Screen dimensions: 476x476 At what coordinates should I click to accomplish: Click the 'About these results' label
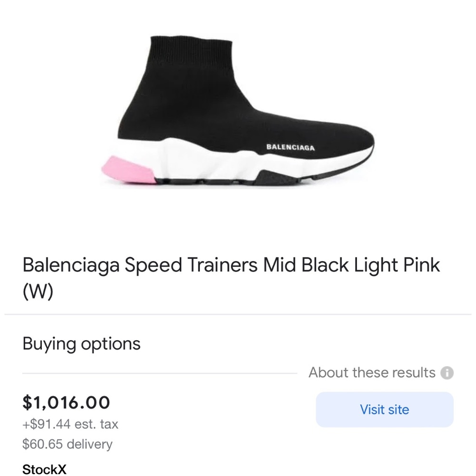click(x=371, y=373)
